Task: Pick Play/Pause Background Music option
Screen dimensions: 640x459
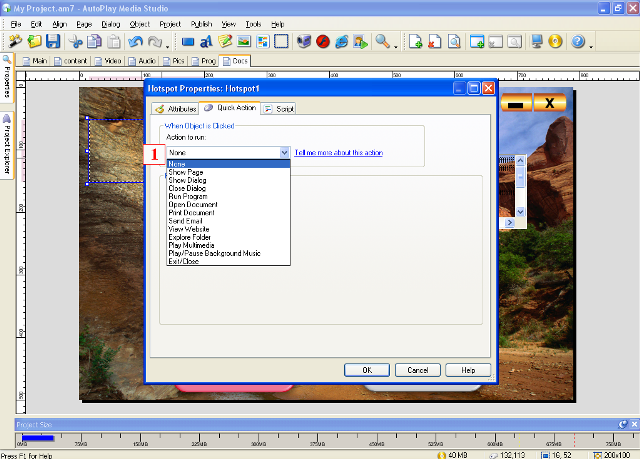Action: [x=214, y=253]
